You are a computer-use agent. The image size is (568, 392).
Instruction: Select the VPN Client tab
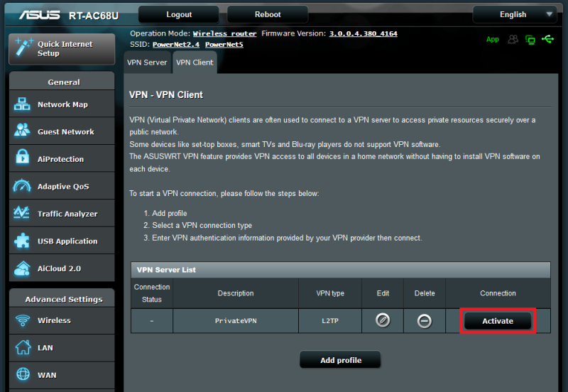click(x=195, y=62)
